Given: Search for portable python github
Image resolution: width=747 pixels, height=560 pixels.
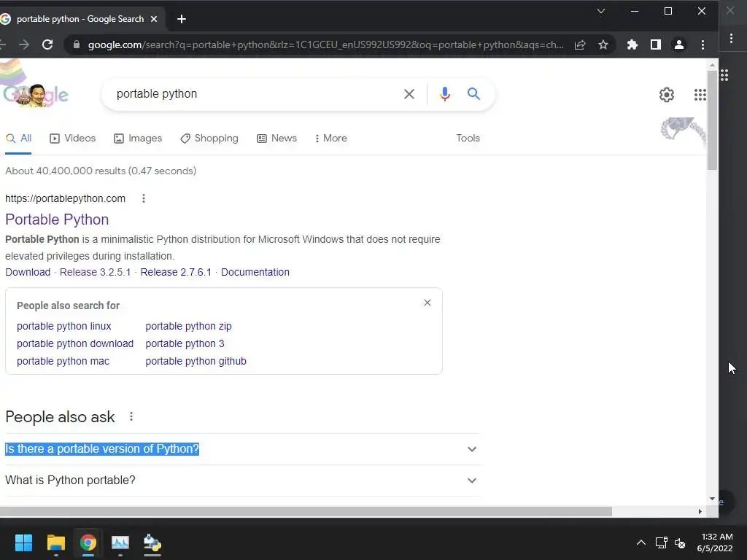Looking at the screenshot, I should (x=196, y=362).
